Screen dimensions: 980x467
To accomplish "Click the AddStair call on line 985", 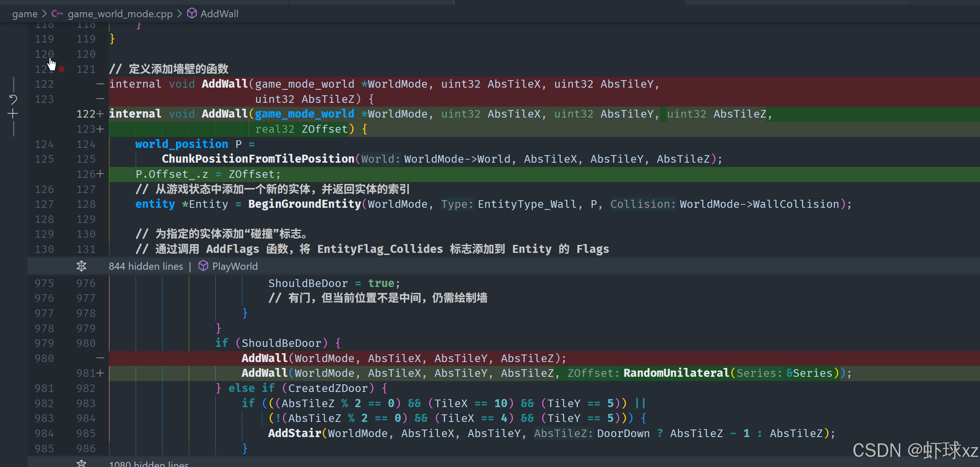I will (x=294, y=433).
